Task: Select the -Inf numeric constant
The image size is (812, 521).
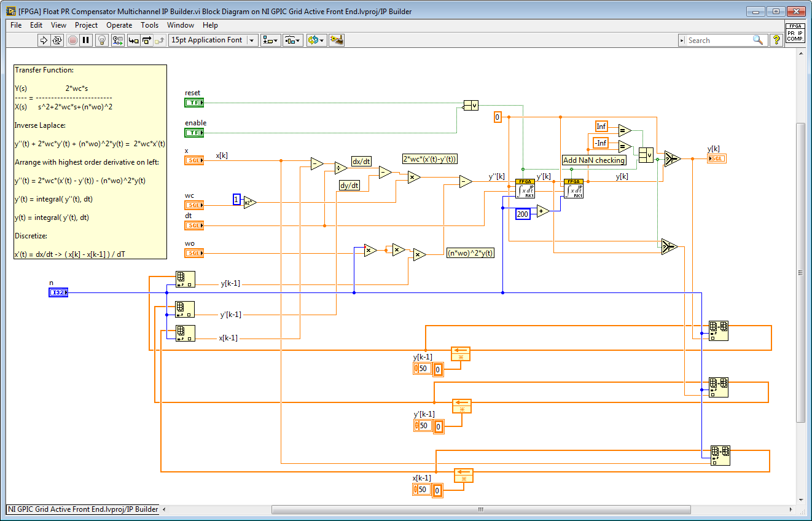Action: [x=600, y=143]
